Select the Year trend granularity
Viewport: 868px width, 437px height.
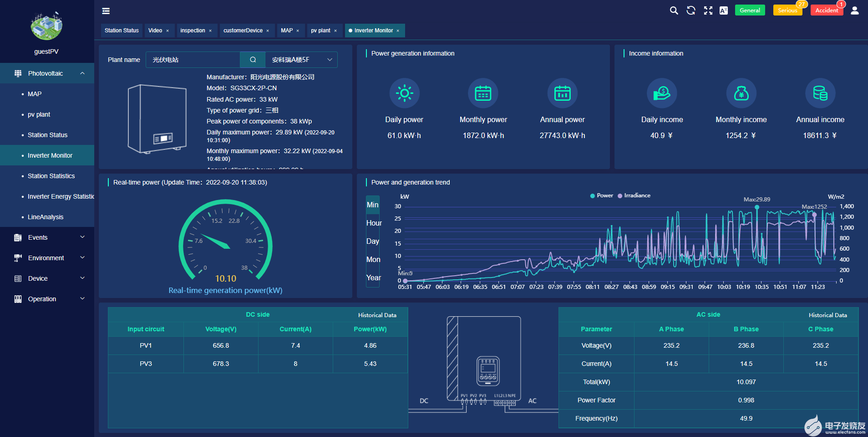tap(374, 278)
